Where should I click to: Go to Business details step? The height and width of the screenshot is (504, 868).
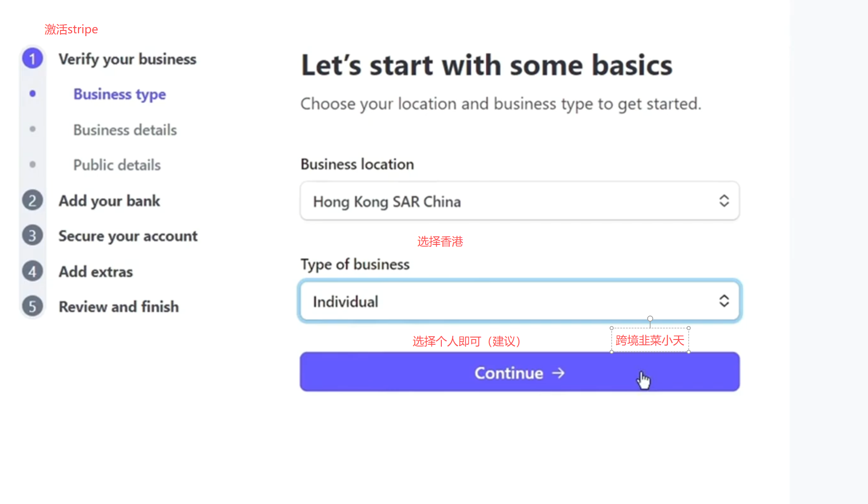125,130
